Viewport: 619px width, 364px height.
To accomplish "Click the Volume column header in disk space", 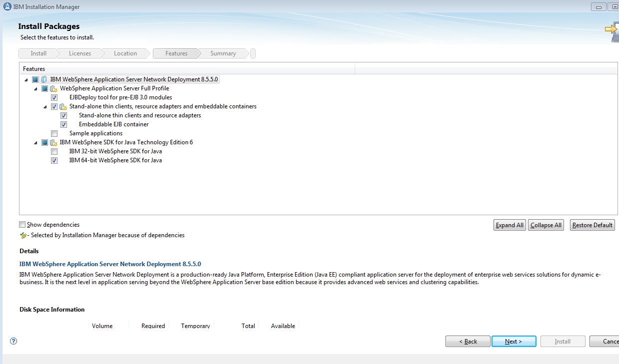I will (x=102, y=326).
